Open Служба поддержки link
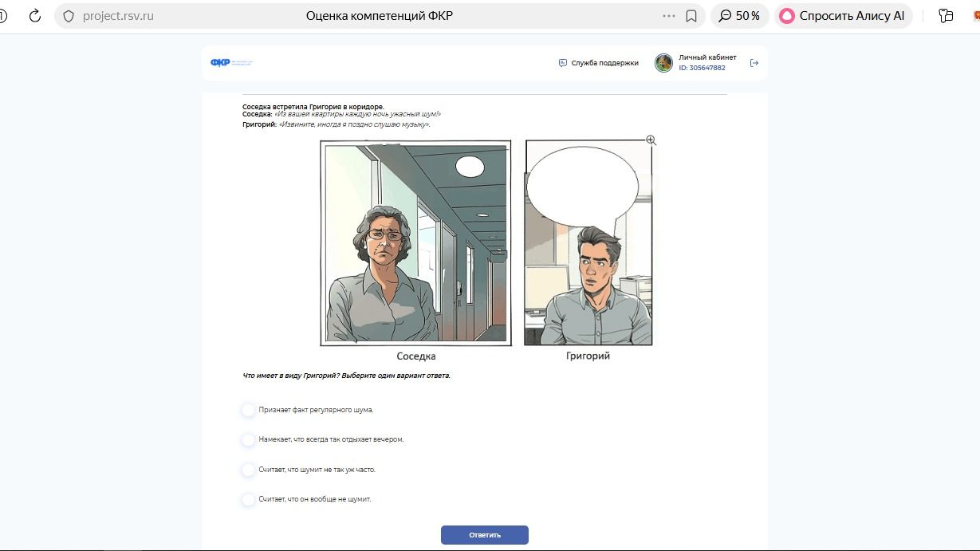This screenshot has height=551, width=980. pos(604,63)
